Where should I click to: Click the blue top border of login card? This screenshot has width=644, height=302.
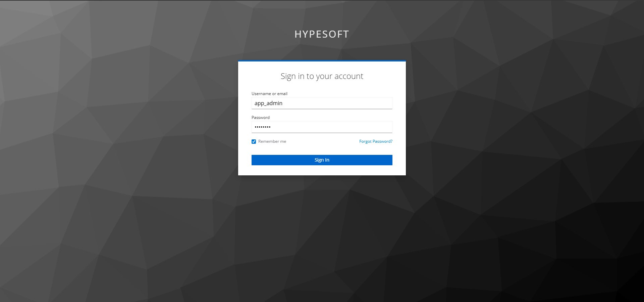[322, 61]
